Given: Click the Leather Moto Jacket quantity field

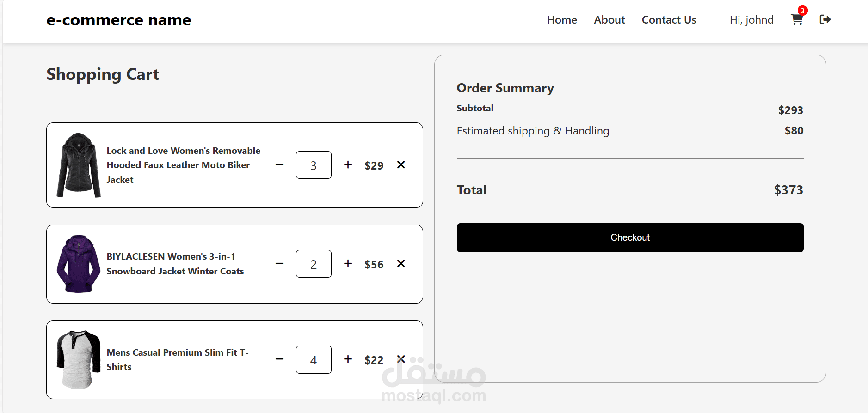Looking at the screenshot, I should (314, 165).
